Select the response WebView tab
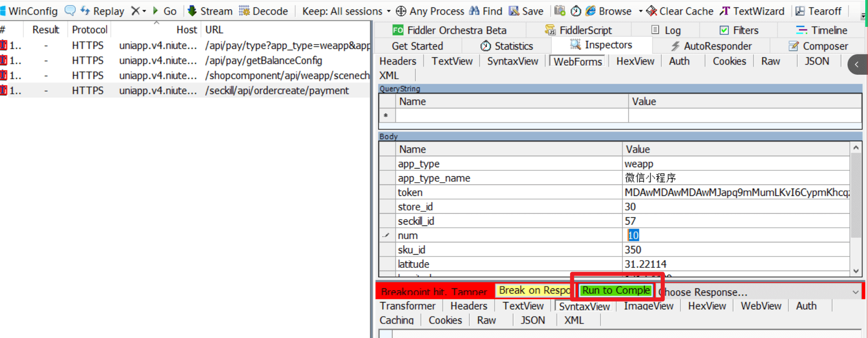Screen dimensions: 868x338 pos(761,306)
